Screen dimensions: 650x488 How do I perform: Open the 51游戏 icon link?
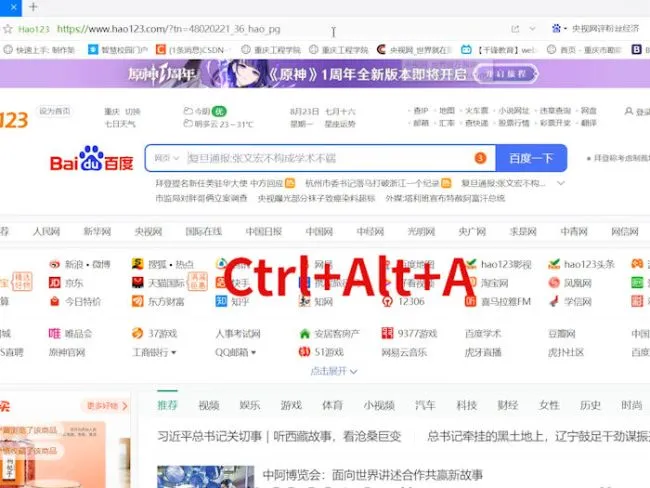click(305, 352)
